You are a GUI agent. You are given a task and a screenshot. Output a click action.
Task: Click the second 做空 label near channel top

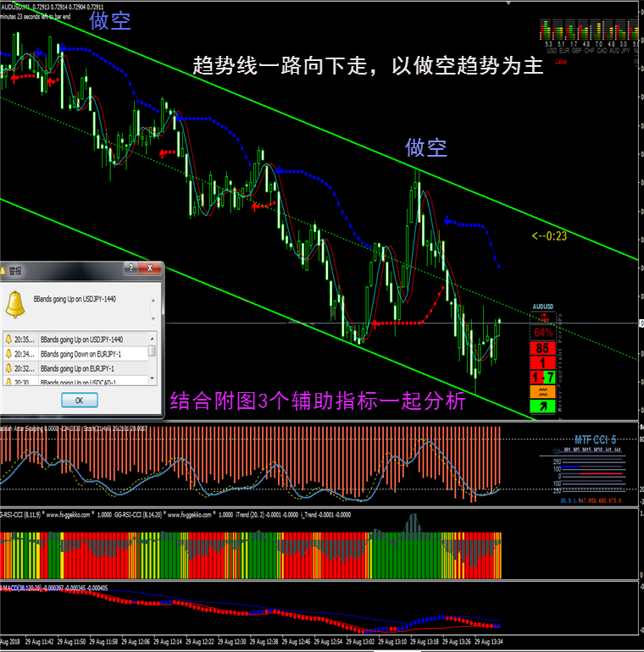426,147
